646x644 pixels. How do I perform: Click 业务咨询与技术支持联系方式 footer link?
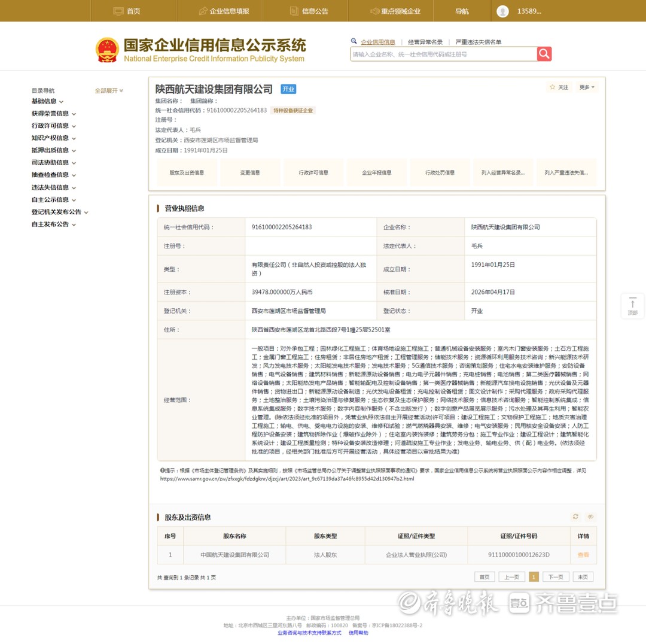coord(309,633)
